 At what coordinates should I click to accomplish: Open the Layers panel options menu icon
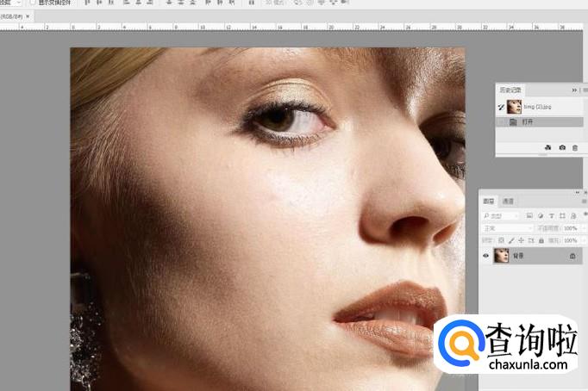click(585, 202)
